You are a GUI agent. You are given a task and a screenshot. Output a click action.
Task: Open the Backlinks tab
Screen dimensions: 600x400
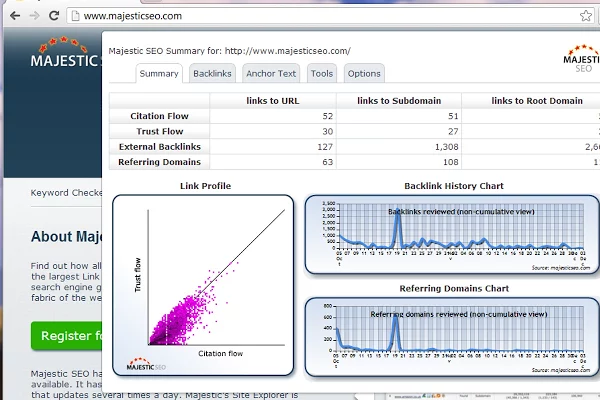(212, 73)
